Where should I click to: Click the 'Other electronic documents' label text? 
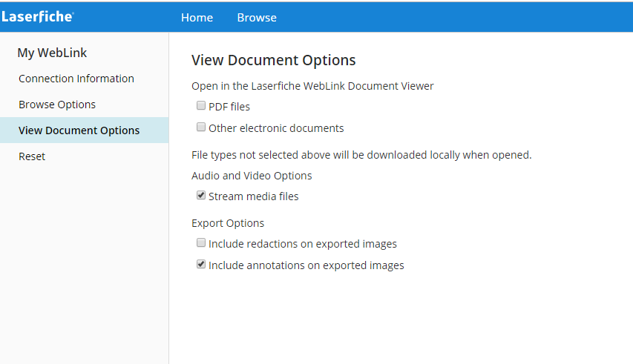(x=276, y=128)
